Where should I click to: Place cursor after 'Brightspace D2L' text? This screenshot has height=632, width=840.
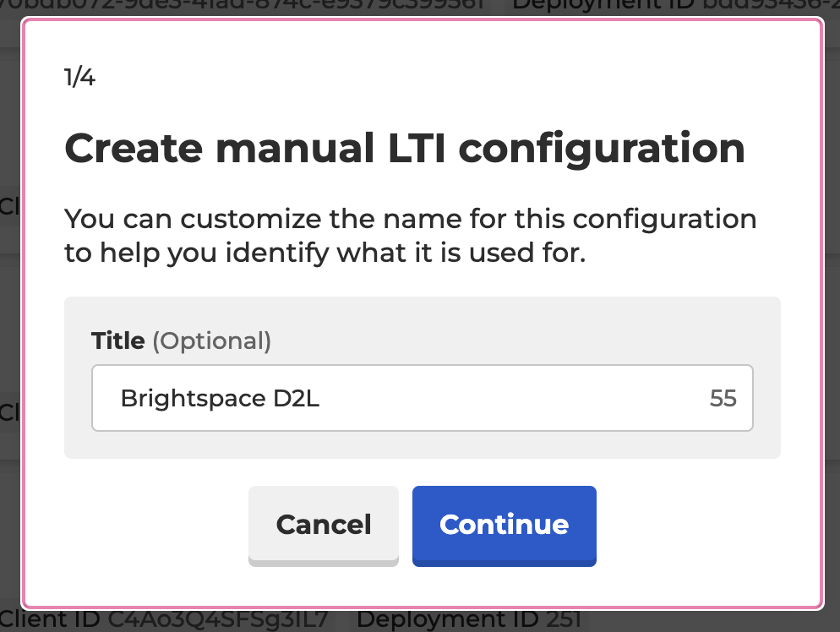pyautogui.click(x=324, y=398)
